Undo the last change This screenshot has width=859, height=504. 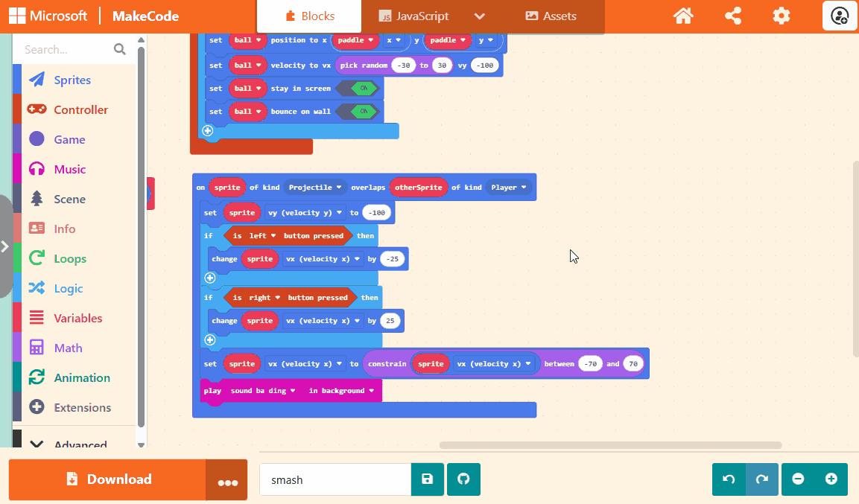[x=729, y=479]
